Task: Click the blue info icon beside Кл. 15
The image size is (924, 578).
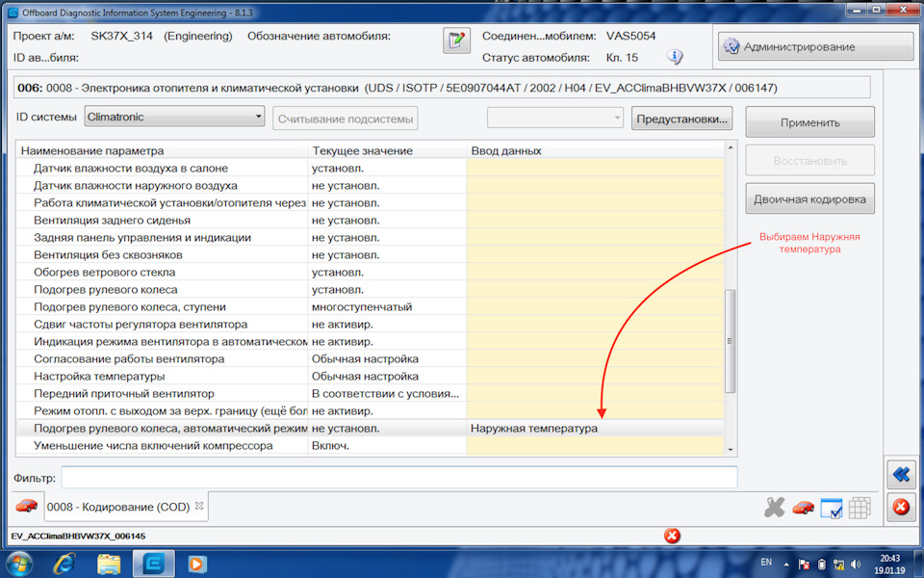Action: pos(675,57)
